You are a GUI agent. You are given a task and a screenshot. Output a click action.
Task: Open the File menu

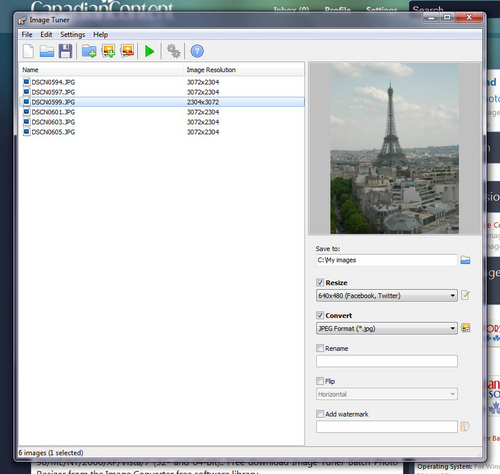(x=27, y=35)
